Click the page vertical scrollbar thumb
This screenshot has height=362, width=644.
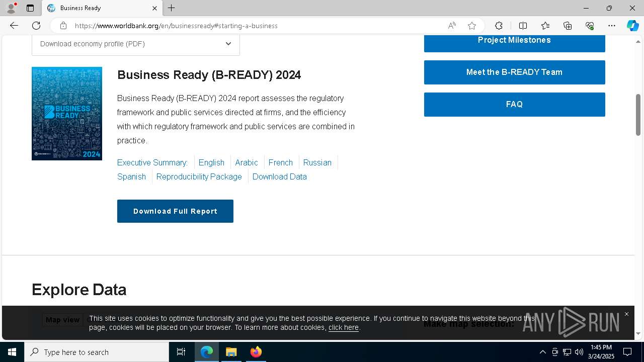[x=638, y=115]
